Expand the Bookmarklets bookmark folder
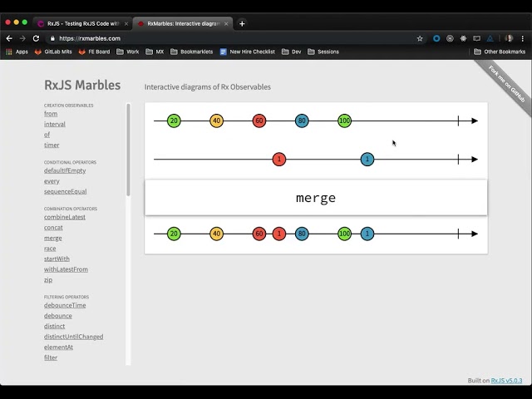The width and height of the screenshot is (532, 399). point(191,52)
